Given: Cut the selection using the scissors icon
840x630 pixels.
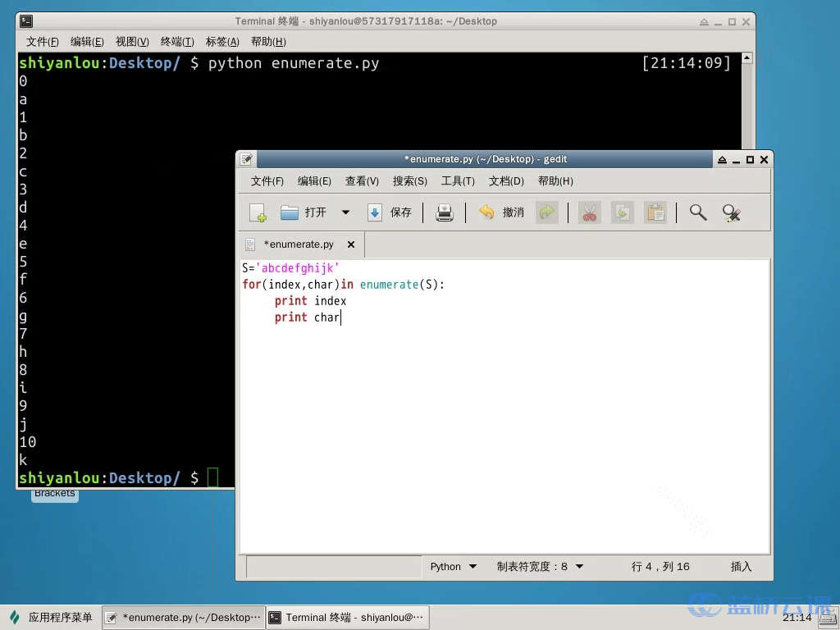Looking at the screenshot, I should pos(589,212).
